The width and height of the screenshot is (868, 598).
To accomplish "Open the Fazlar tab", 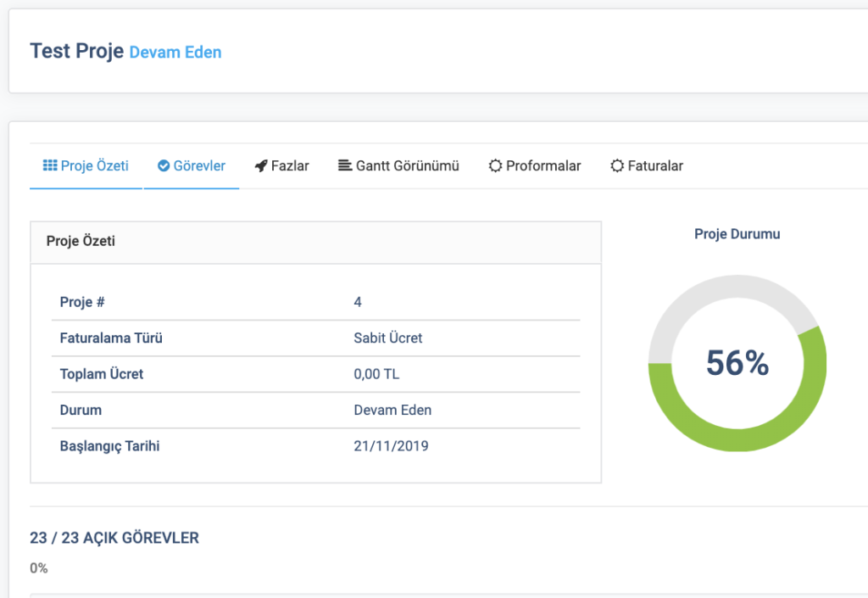I will [281, 165].
